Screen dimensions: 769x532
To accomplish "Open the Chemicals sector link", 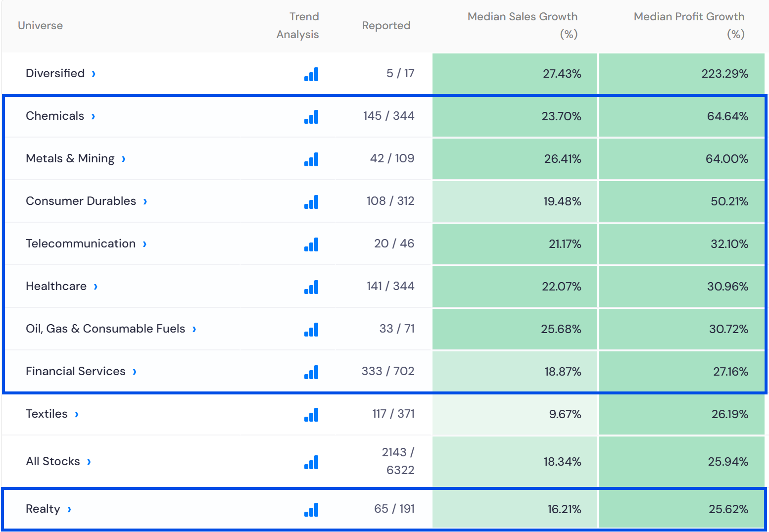I will [x=55, y=116].
